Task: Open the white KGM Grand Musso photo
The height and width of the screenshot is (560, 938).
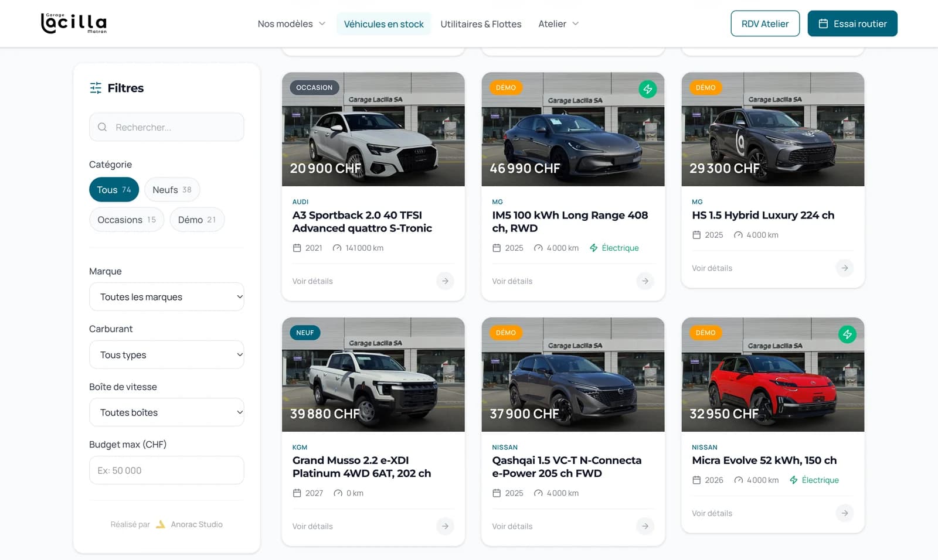Action: 373,375
